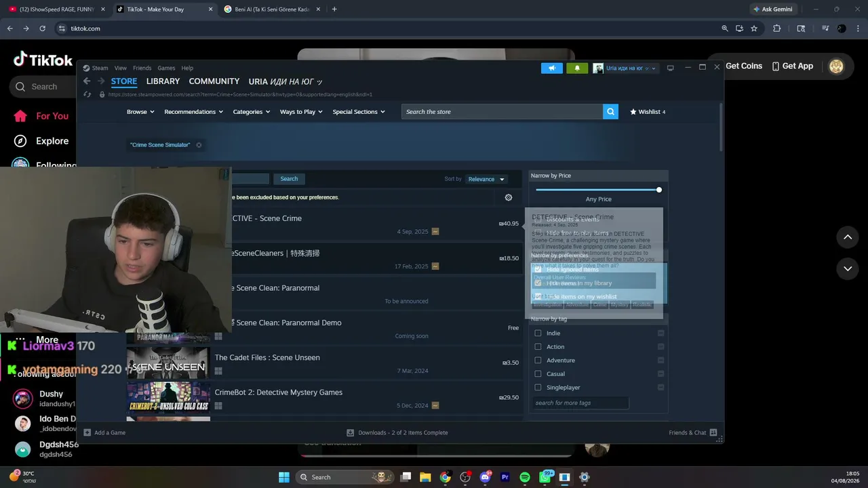868x488 pixels.
Task: Go forward in Steam navigation
Action: coord(101,81)
